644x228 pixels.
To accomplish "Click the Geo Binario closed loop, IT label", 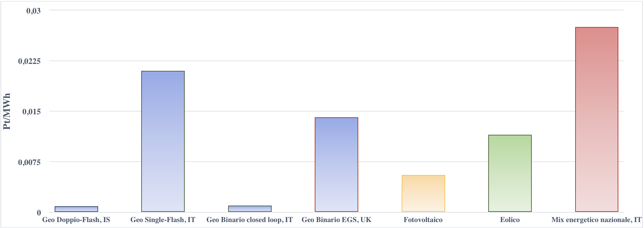I will tap(250, 220).
